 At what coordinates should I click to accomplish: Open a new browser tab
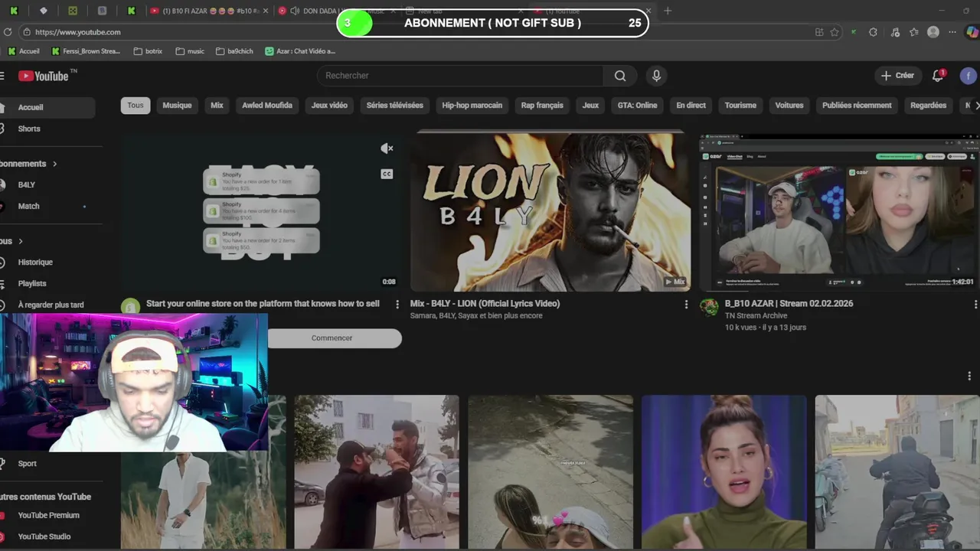click(x=668, y=11)
